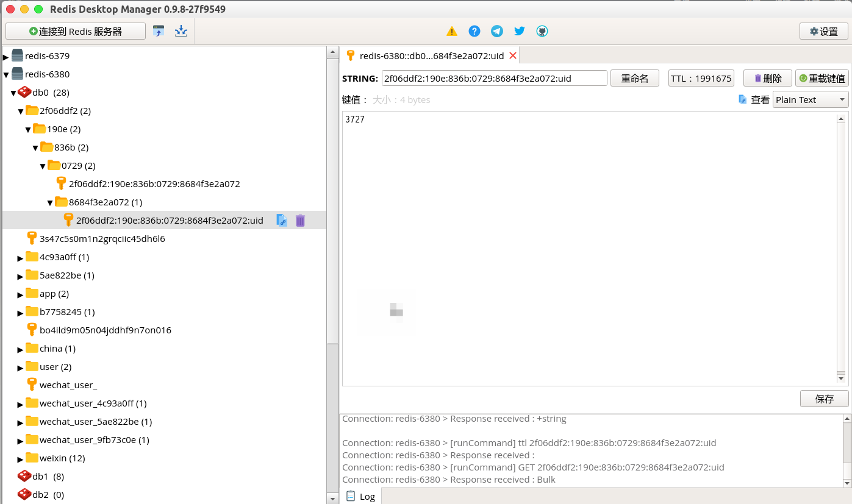Click the china folder icon
The image size is (852, 504).
pos(32,347)
